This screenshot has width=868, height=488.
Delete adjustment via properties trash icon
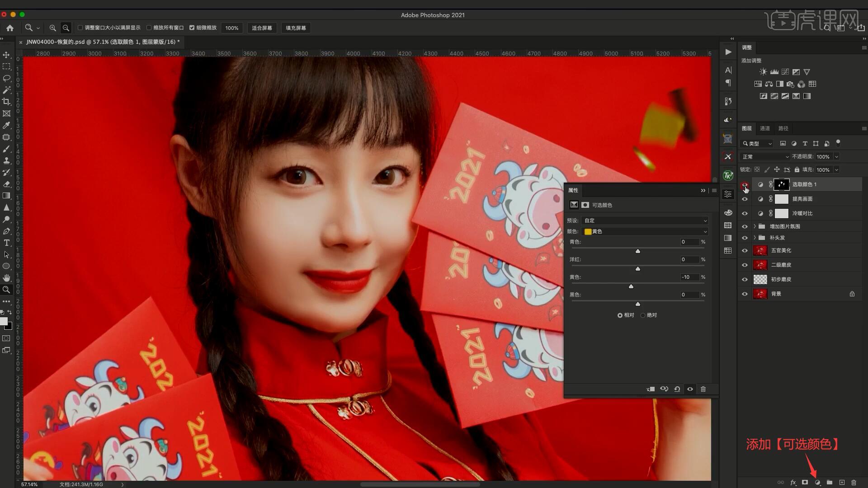[x=703, y=389]
